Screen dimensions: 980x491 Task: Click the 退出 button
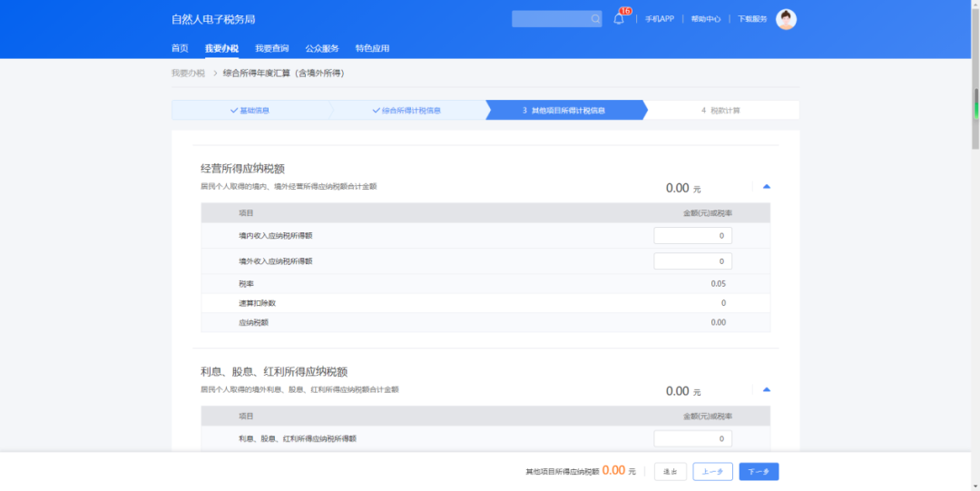(671, 472)
